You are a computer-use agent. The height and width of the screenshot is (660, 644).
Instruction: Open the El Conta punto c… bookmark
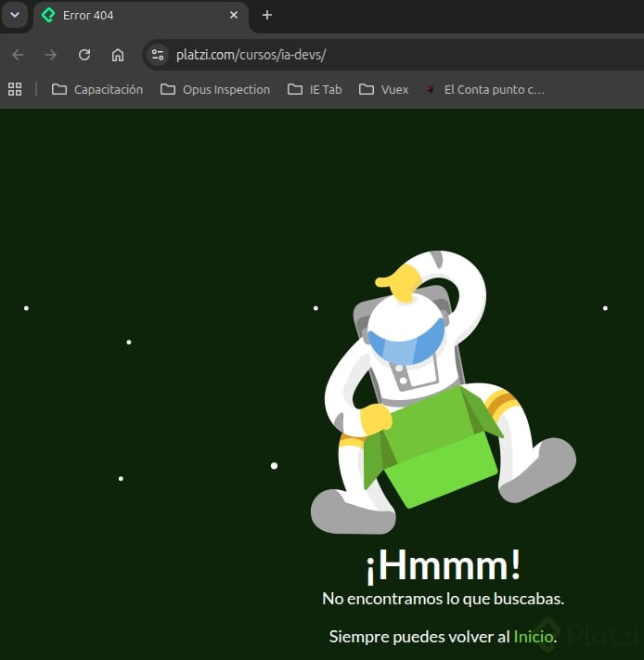484,89
